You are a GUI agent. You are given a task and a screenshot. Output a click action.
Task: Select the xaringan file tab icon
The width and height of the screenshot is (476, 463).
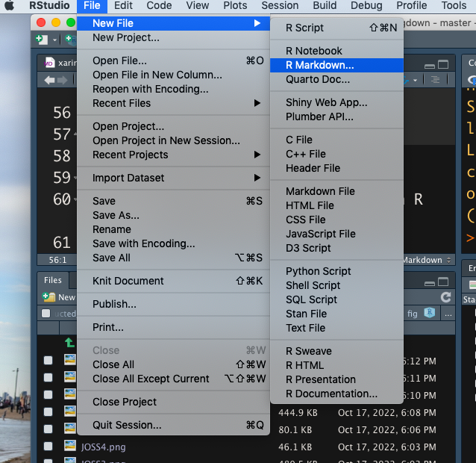[49, 63]
